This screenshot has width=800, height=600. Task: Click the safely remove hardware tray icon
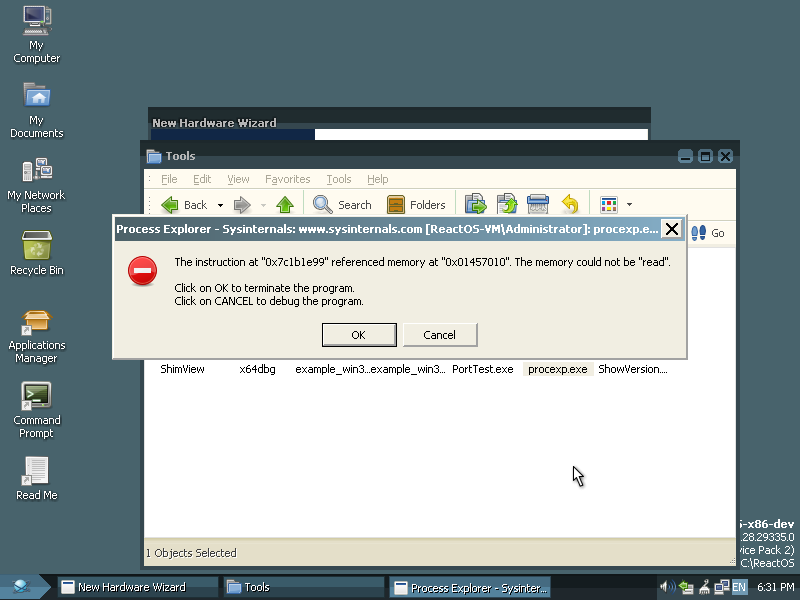coord(687,587)
